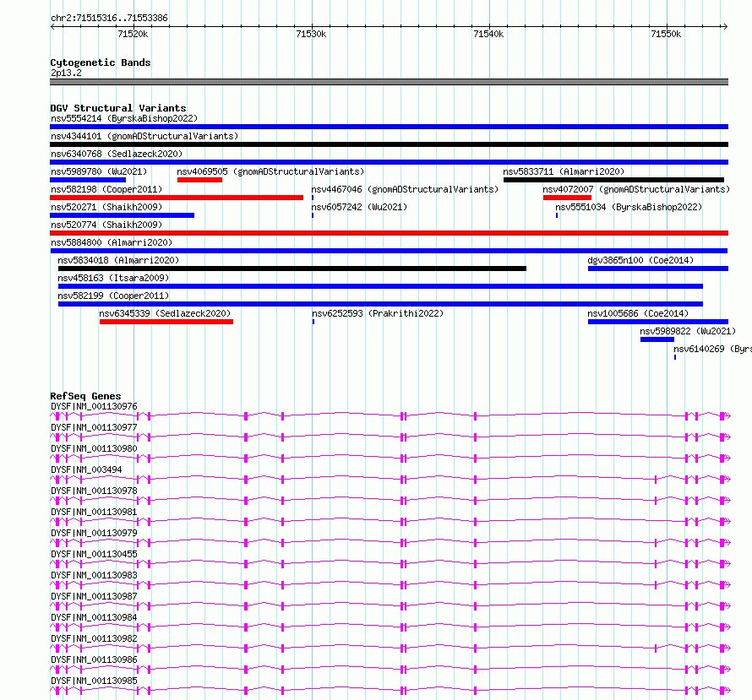Open transcript DYSF|NM_001130981
Viewport: 752px width, 700px height.
coord(94,512)
